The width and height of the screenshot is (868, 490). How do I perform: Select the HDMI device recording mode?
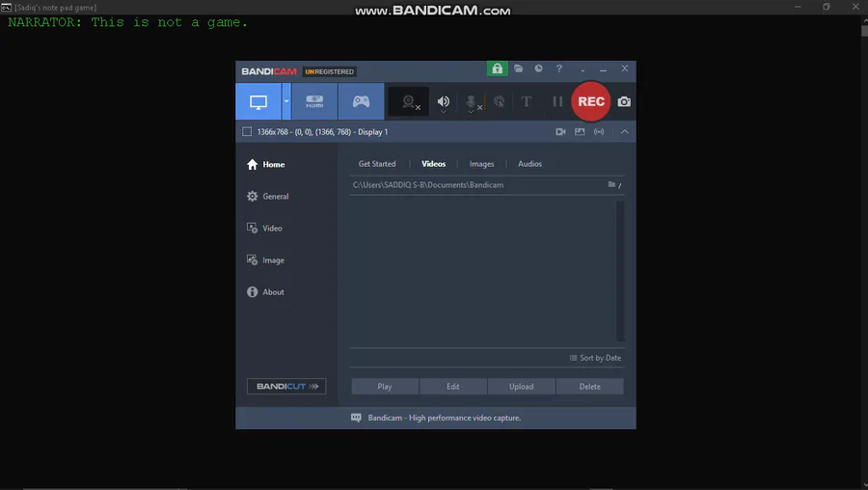tap(314, 102)
